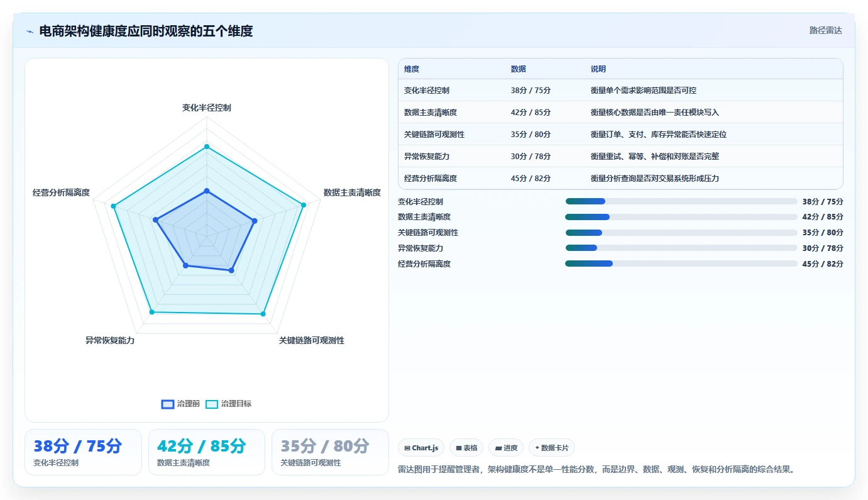Click the 42分 / 85分 summary card

tap(207, 452)
